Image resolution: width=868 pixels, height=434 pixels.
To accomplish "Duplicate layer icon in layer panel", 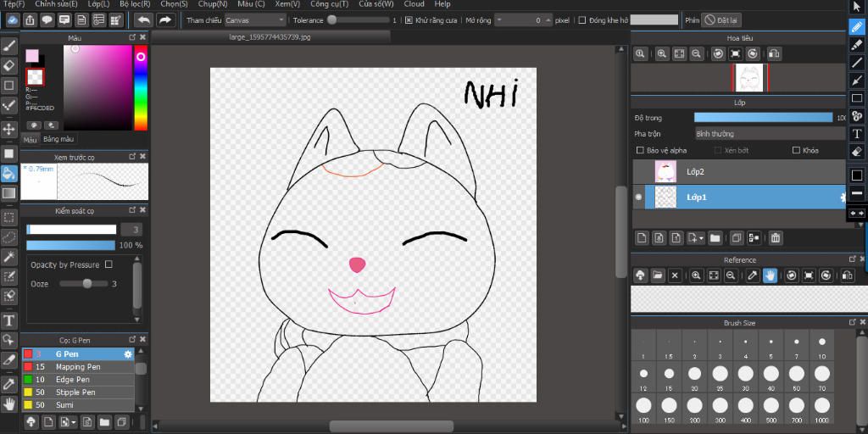I will coord(737,238).
